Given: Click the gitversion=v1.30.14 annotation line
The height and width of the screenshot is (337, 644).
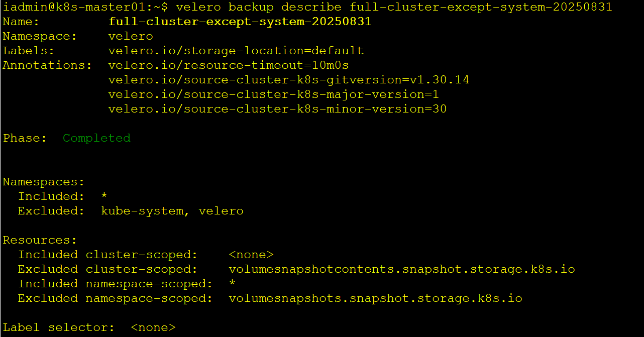Looking at the screenshot, I should coord(288,80).
